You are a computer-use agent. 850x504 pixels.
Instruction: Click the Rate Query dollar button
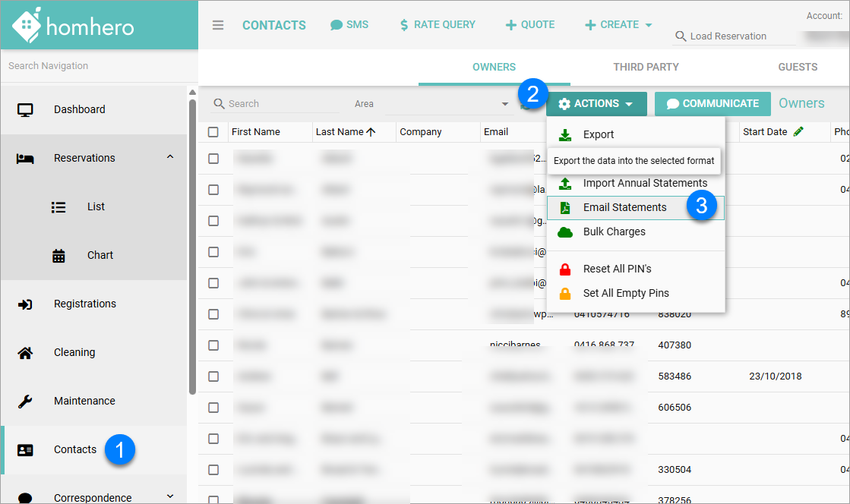438,25
